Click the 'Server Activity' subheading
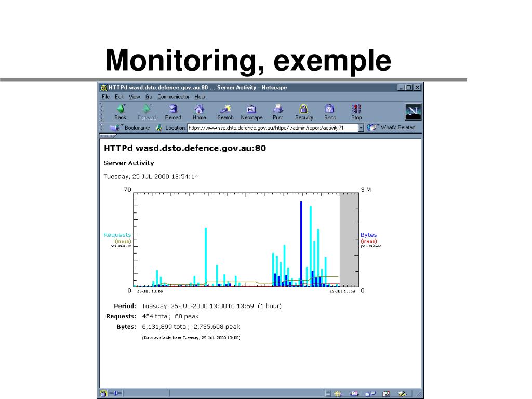This screenshot has height=399, width=532. click(129, 163)
